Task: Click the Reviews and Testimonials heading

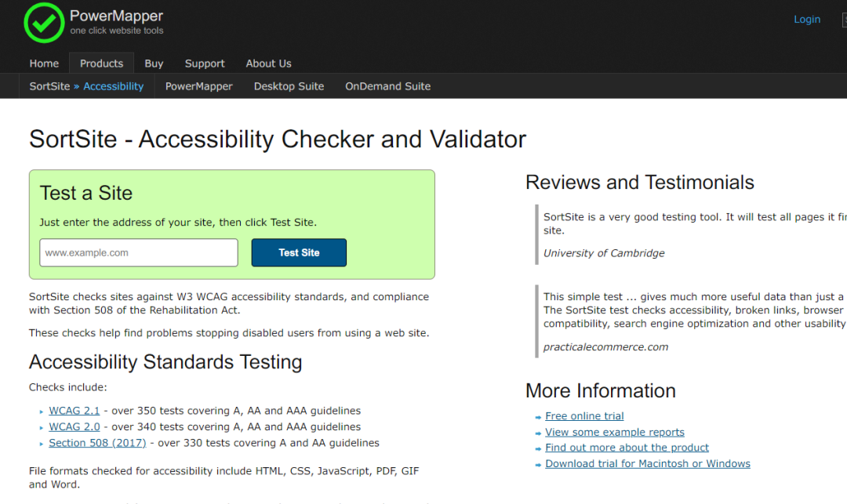Action: [x=640, y=183]
